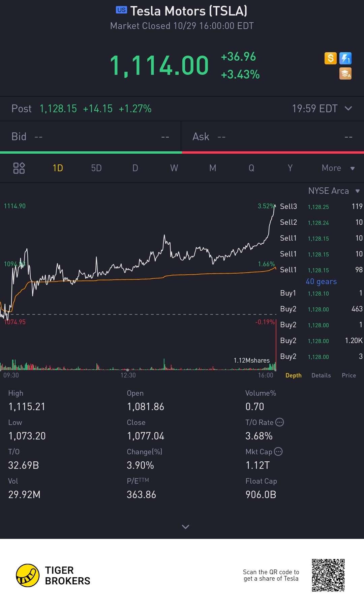
Task: Tap the Buy1 1,128.10 row
Action: (321, 293)
